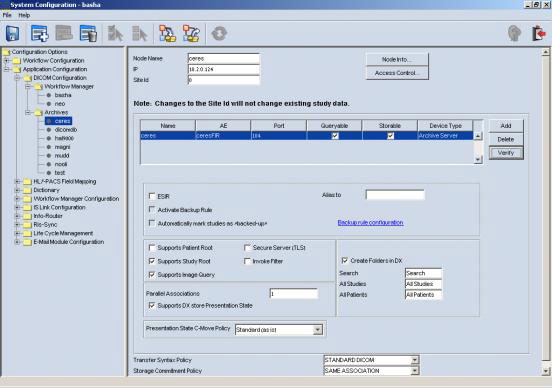552x388 pixels.
Task: Click the Ris-Sync folder icon
Action: (x=28, y=225)
